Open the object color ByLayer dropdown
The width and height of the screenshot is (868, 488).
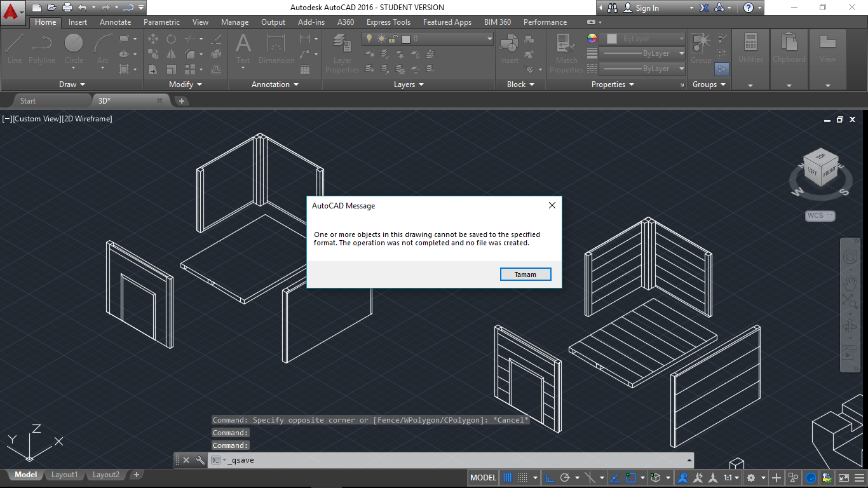[643, 39]
